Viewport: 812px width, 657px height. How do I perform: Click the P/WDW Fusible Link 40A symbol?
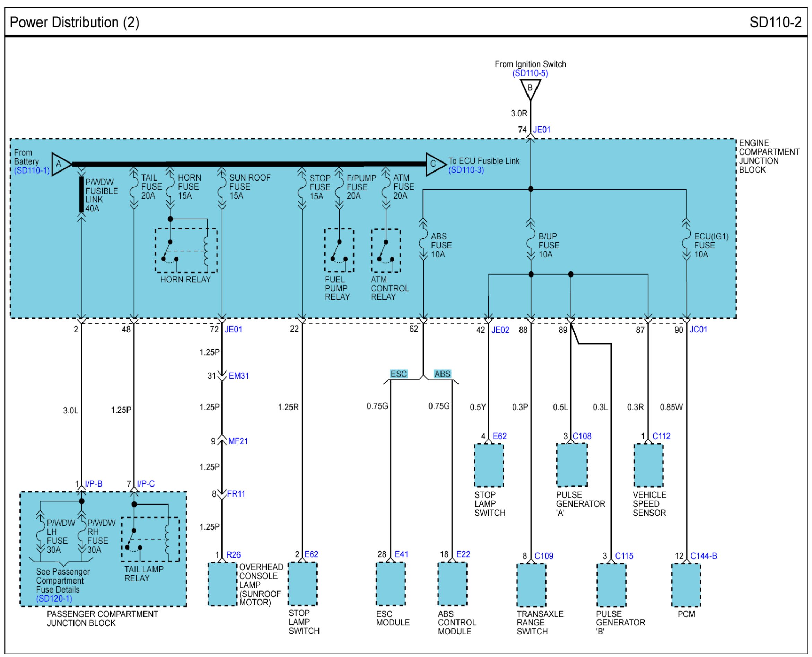coord(81,194)
